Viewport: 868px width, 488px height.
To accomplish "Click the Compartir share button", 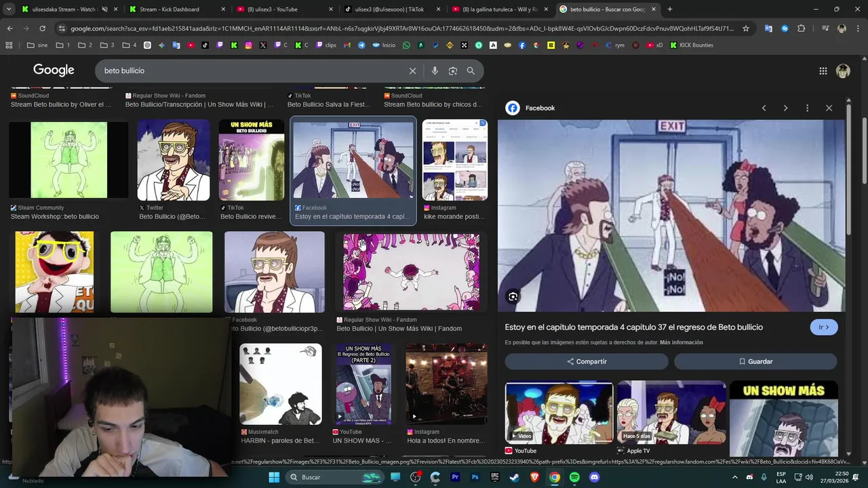I will pos(587,361).
